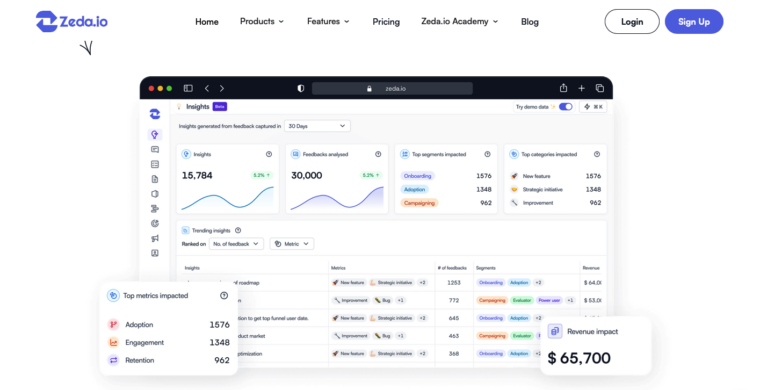This screenshot has width=760, height=390.
Task: Open the feedback chat sidebar icon
Action: point(155,150)
